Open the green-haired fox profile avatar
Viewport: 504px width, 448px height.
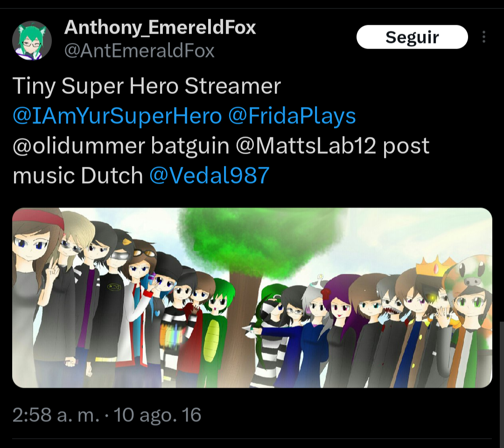click(x=32, y=41)
